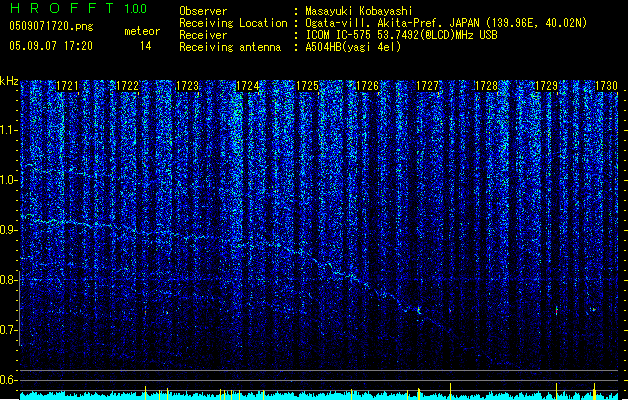Click the kHz axis unit label
629x400 pixels.
(x=9, y=81)
